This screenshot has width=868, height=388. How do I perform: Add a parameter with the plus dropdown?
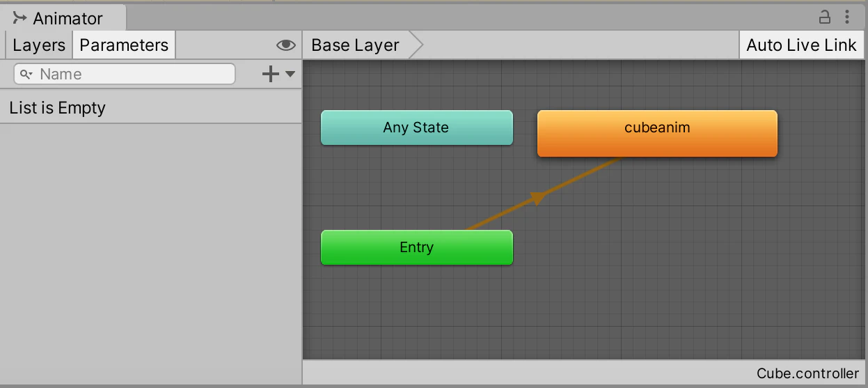coord(278,74)
